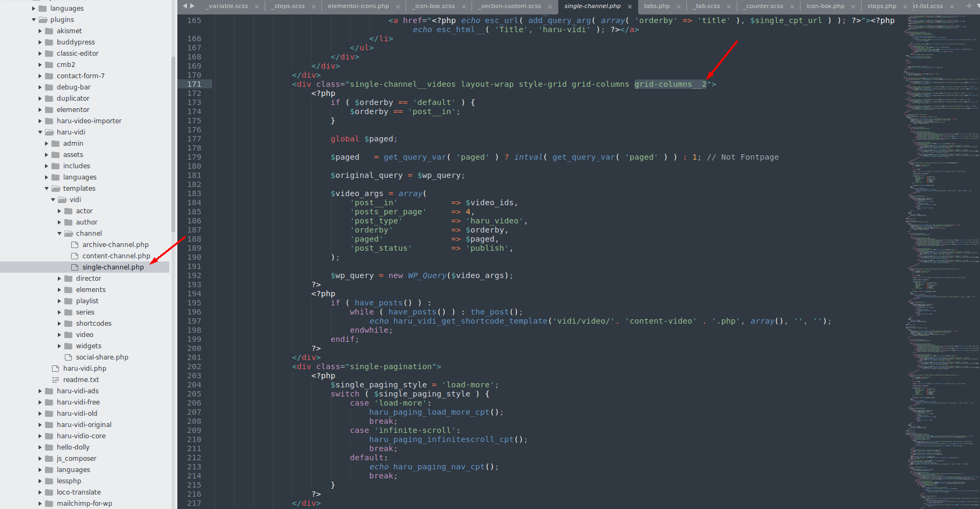Collapse the vidi folder arrow
This screenshot has width=980, height=509.
point(53,200)
